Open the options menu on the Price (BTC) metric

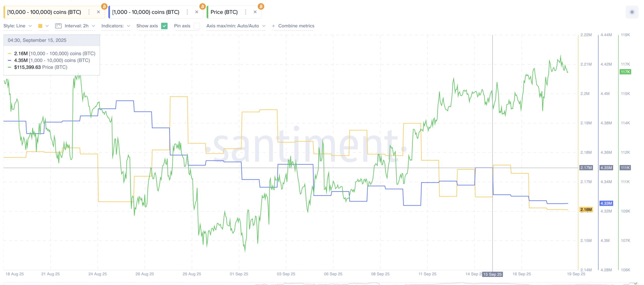(245, 12)
